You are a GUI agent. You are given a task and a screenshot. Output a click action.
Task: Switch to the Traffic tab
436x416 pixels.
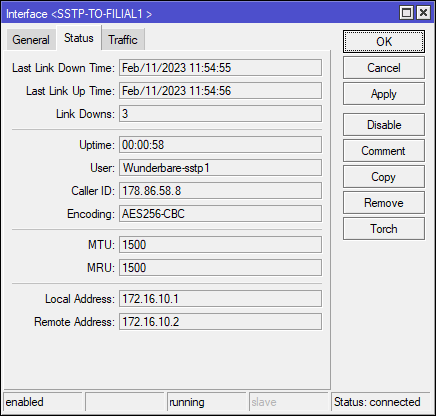(x=123, y=40)
